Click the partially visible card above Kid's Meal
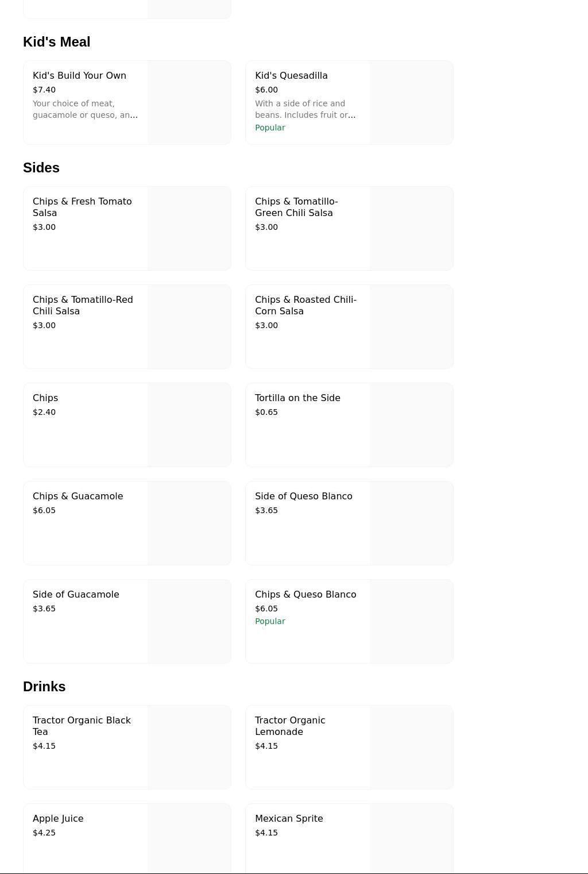Screen dimensions: 588x874 coord(127,9)
